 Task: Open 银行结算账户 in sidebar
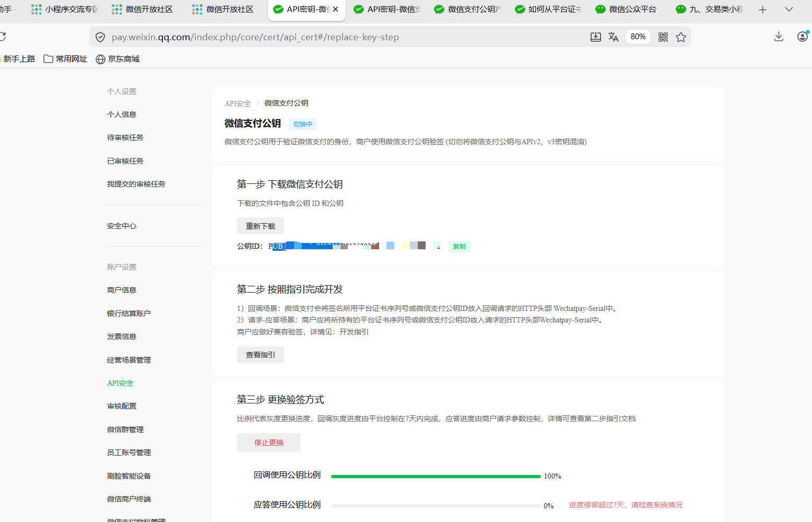pyautogui.click(x=129, y=314)
